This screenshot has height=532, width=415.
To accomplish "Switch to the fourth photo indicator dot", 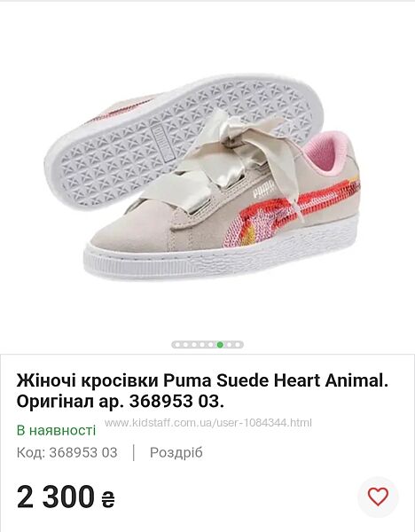I will point(202,345).
